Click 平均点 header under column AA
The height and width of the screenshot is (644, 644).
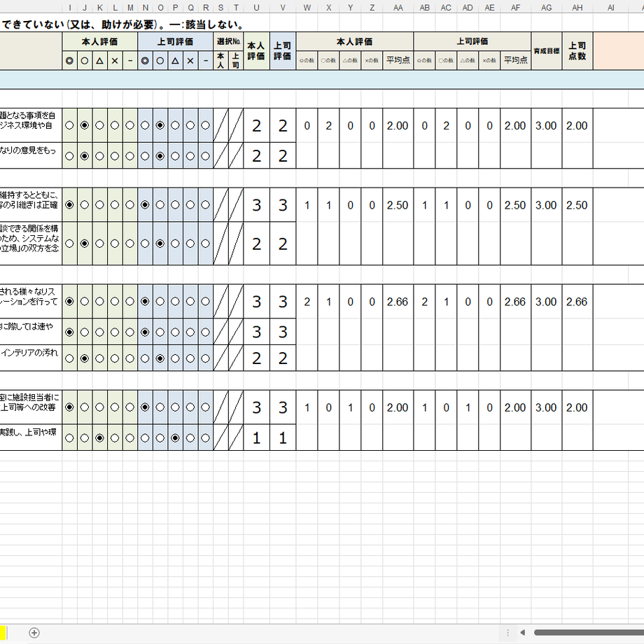click(398, 60)
